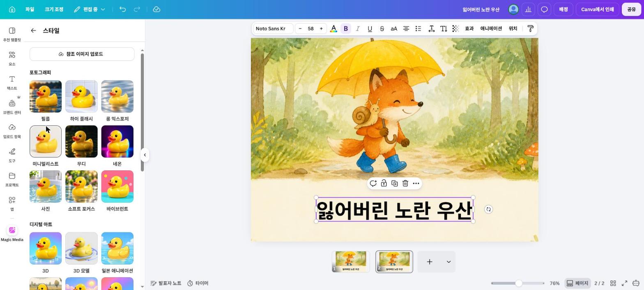Toggle strikethrough formatting
644x290 pixels.
382,28
